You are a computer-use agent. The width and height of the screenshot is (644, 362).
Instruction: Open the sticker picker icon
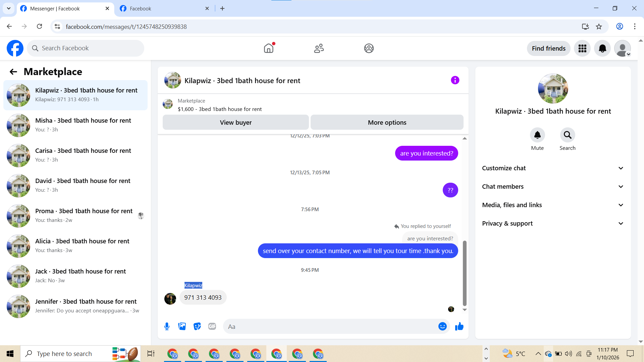point(197,326)
